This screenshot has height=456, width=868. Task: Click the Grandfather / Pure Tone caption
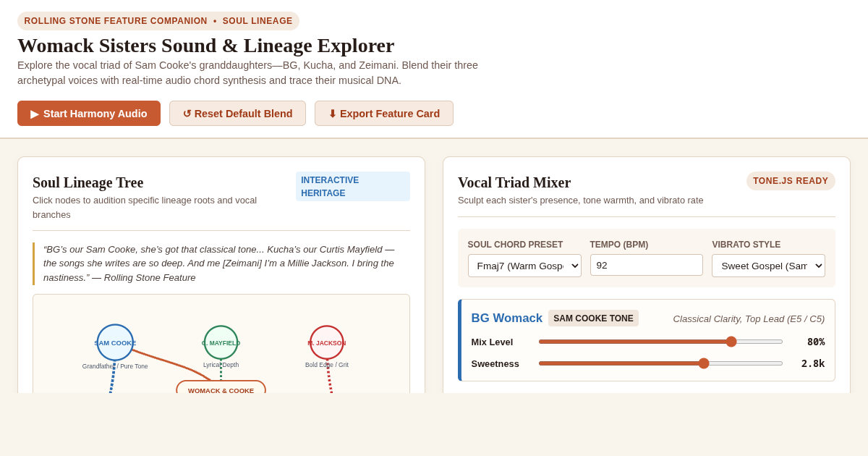115,366
